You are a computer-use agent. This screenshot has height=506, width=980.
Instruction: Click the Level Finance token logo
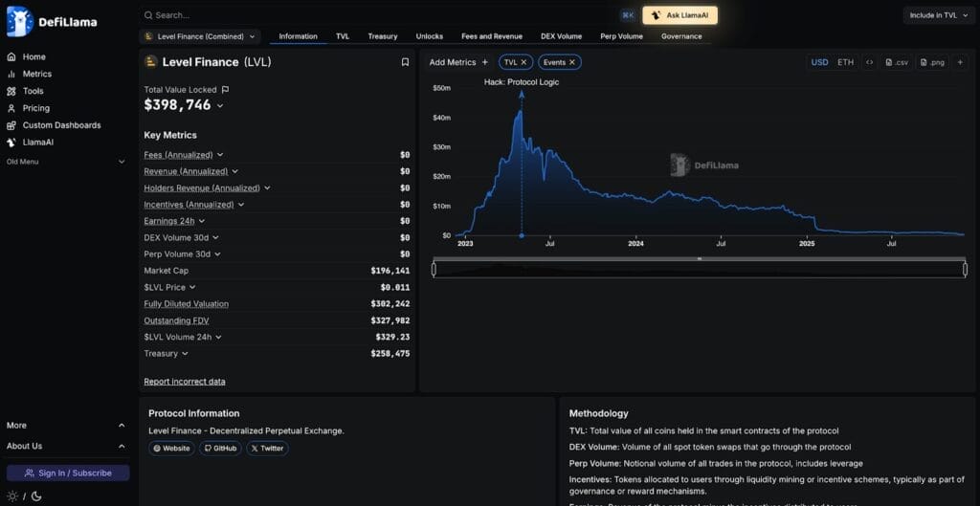click(x=150, y=62)
